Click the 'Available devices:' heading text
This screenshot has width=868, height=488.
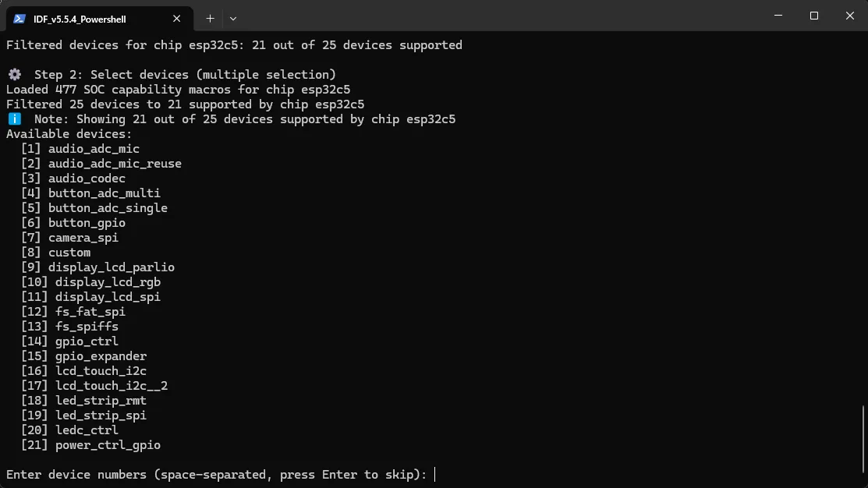point(69,134)
